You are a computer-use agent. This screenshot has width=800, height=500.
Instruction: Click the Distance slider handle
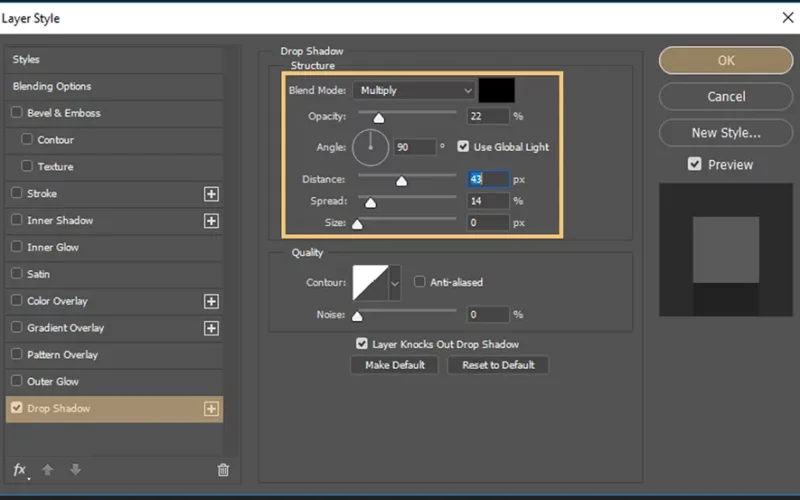click(402, 181)
